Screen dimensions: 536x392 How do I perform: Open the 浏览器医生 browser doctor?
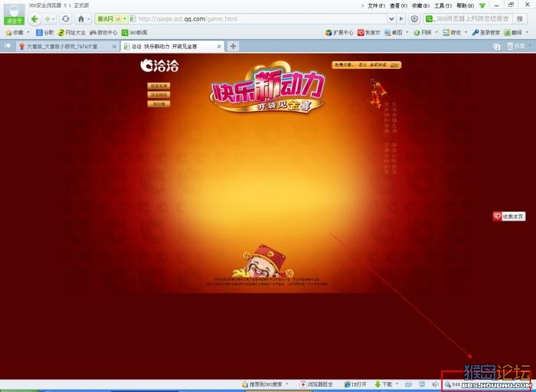[x=316, y=384]
